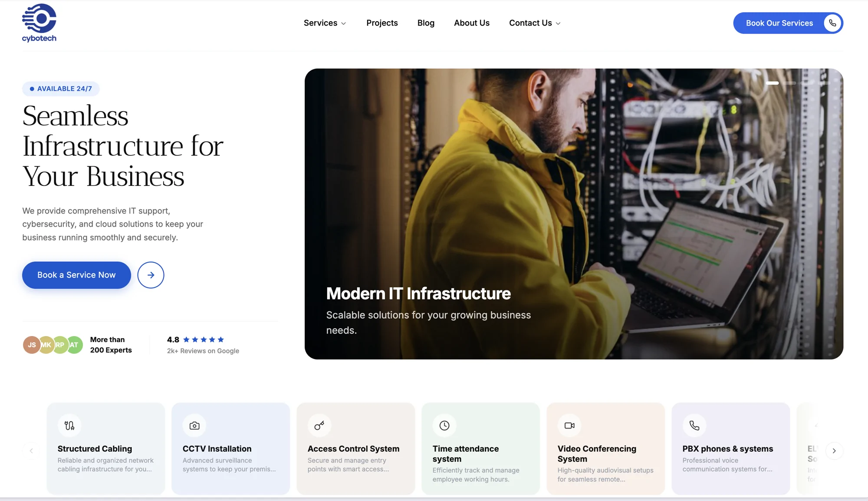Open the CCTV Installation service title

point(217,448)
